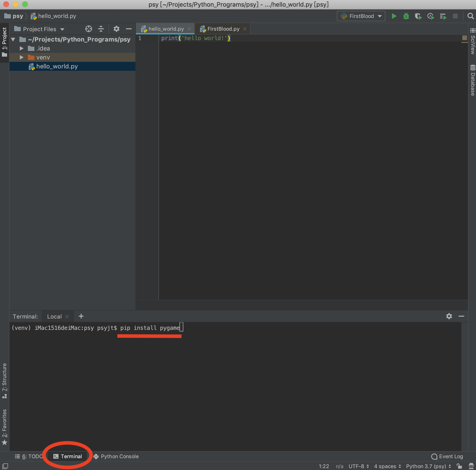Open Search Everywhere with the magnifier icon
This screenshot has height=470, width=476.
471,16
